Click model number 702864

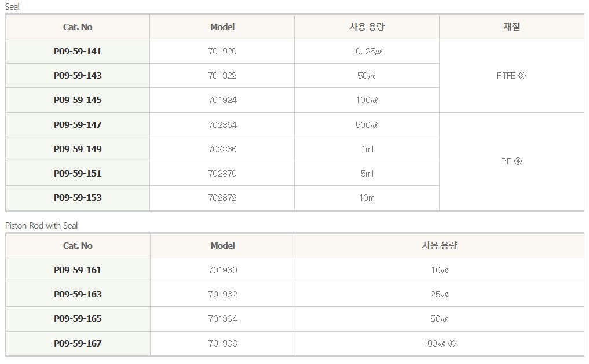(x=222, y=125)
